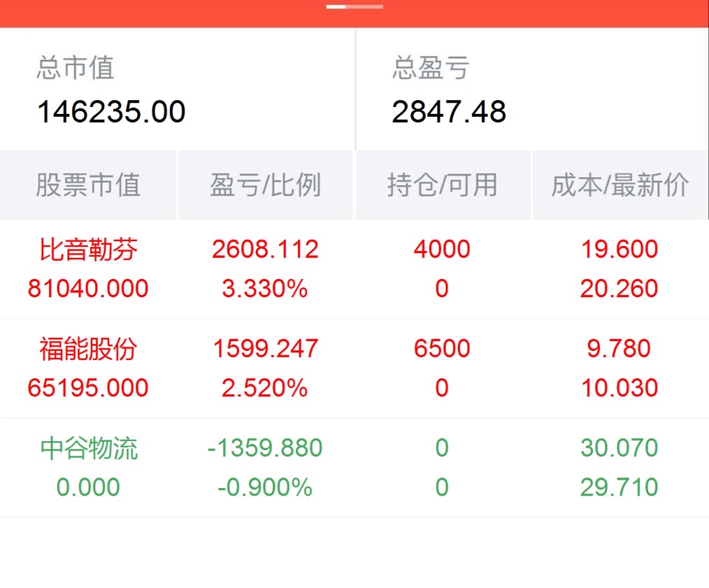Select the 总盈亏 label
The height and width of the screenshot is (588, 709).
pyautogui.click(x=431, y=69)
